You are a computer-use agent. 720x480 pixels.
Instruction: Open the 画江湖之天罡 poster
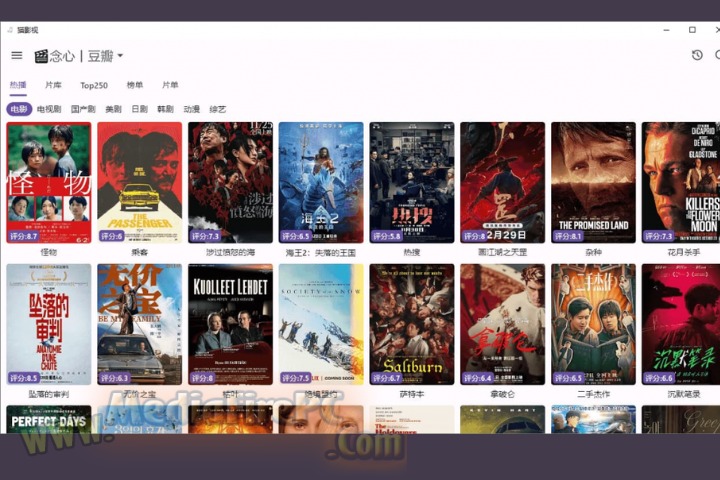click(x=502, y=182)
